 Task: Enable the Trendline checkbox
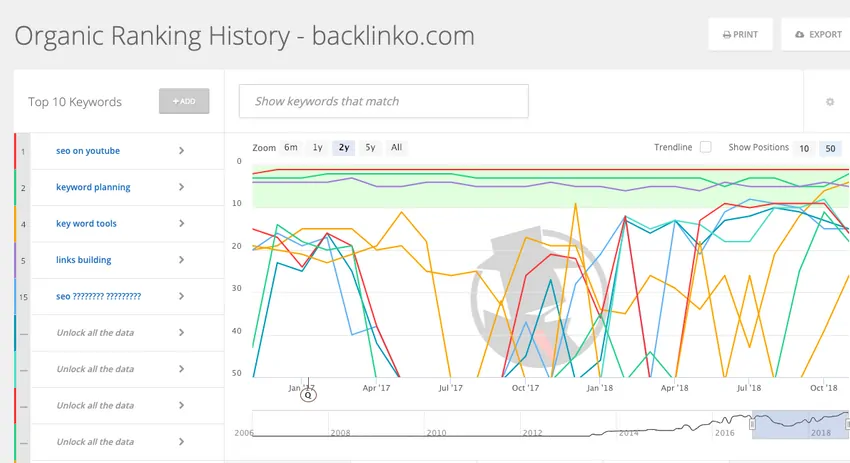coord(705,147)
